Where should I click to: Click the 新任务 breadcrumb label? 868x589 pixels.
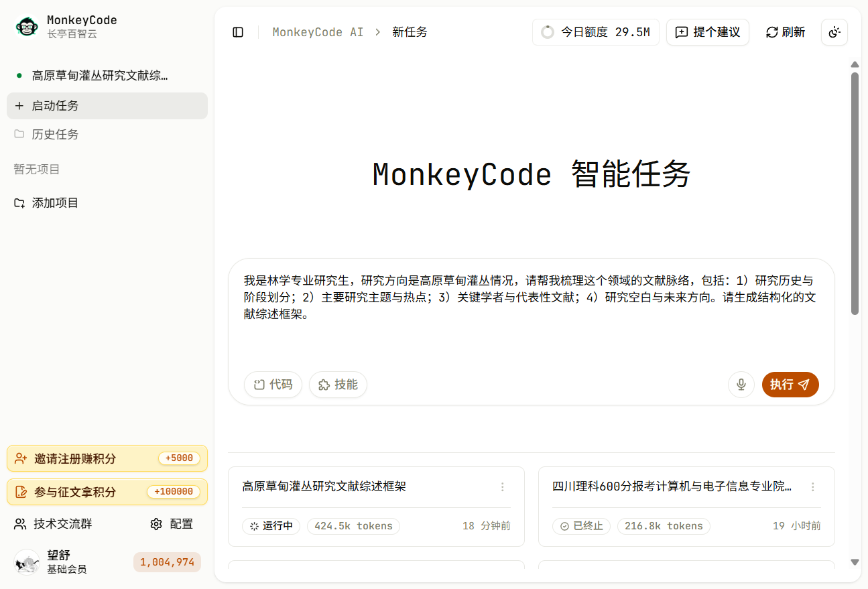click(410, 32)
